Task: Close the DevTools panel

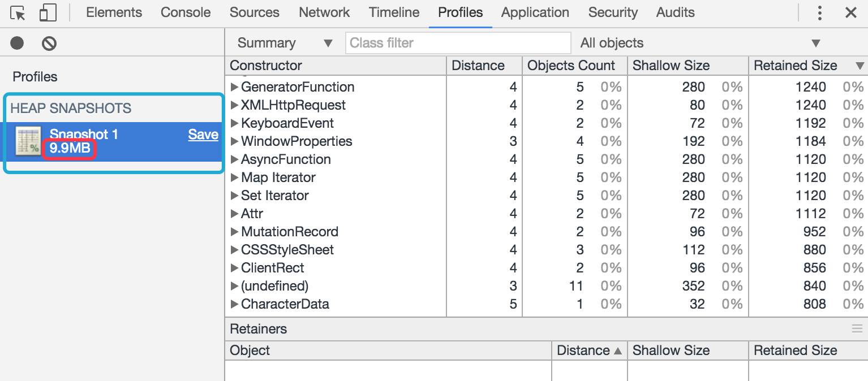Action: [x=850, y=13]
